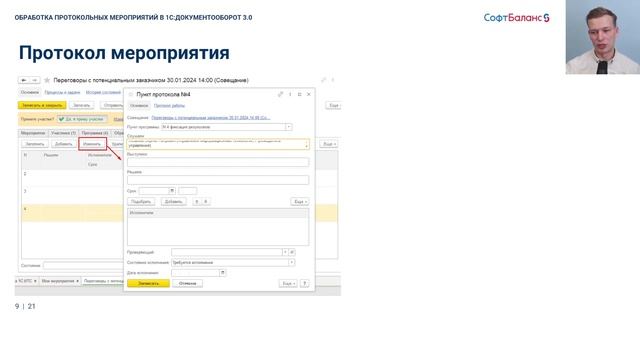This screenshot has width=640, height=360.
Task: Toggle 'Да, я приму участие' response
Action: (82, 119)
